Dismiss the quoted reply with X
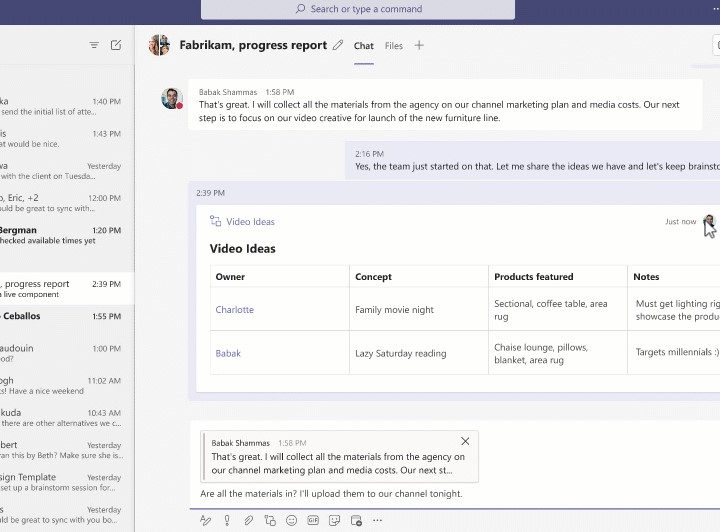 tap(465, 441)
